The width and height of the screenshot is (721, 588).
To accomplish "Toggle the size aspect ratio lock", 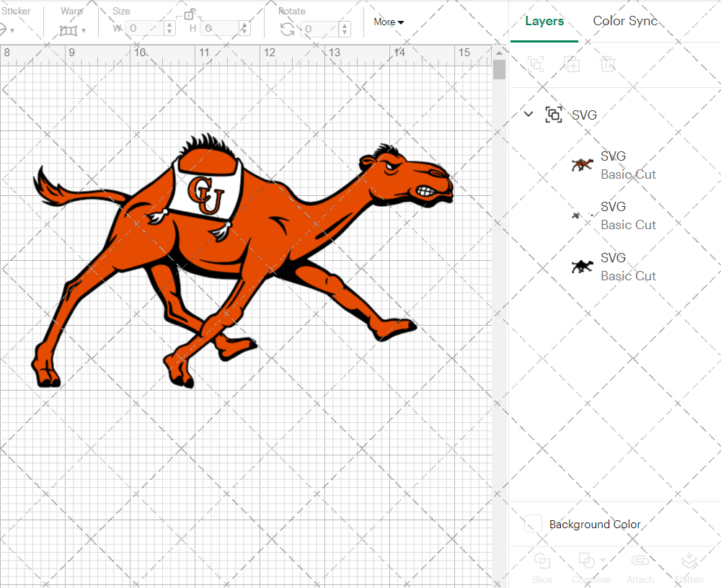I will click(191, 14).
